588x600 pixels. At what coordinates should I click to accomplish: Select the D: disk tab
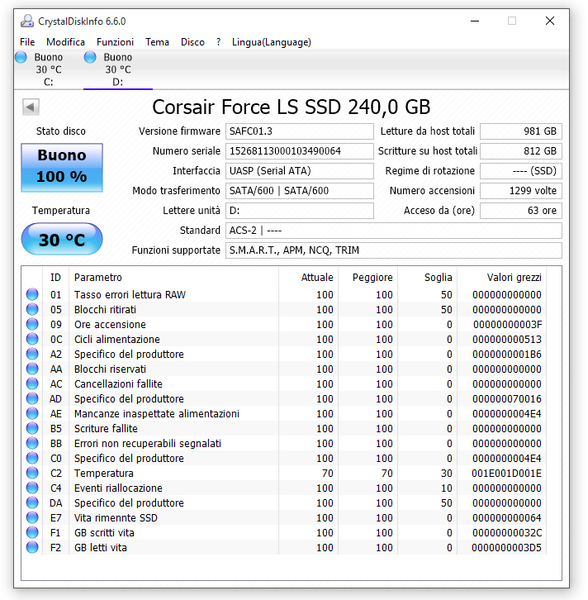118,70
